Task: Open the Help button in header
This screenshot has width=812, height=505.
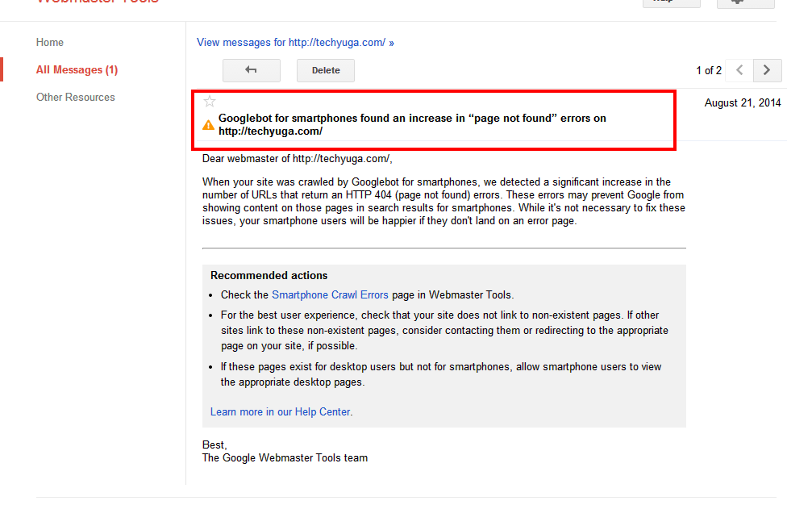Action: [672, 2]
